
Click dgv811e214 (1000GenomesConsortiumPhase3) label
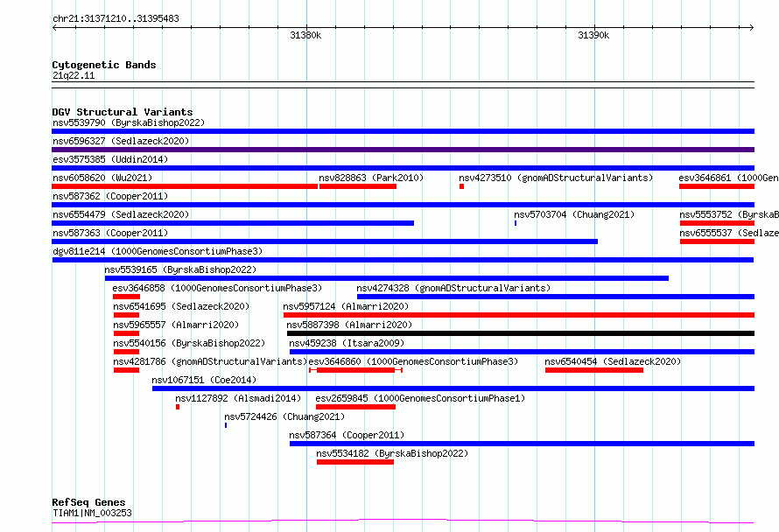158,251
